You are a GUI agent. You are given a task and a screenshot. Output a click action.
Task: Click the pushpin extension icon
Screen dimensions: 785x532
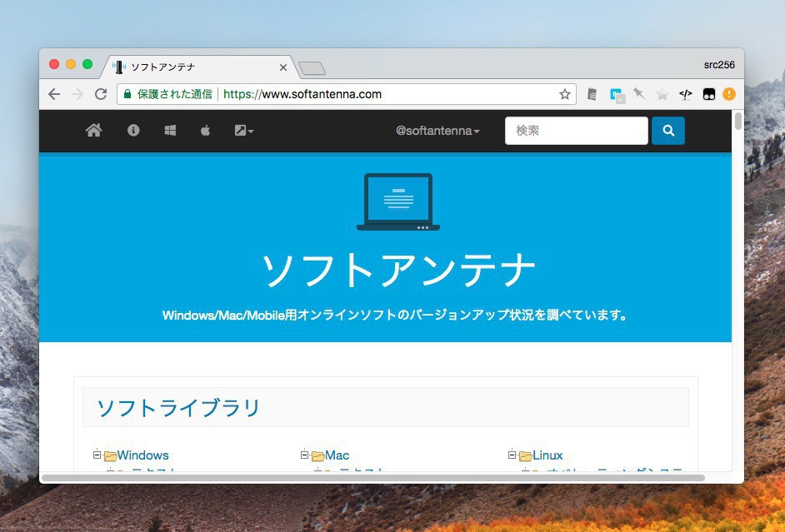click(638, 93)
